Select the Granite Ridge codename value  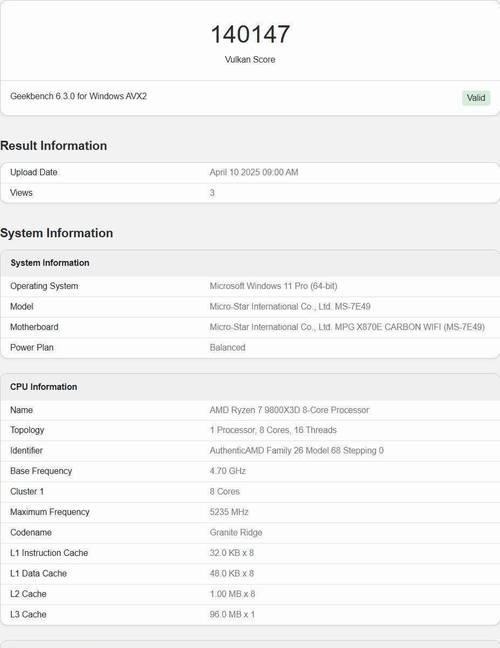tap(236, 532)
